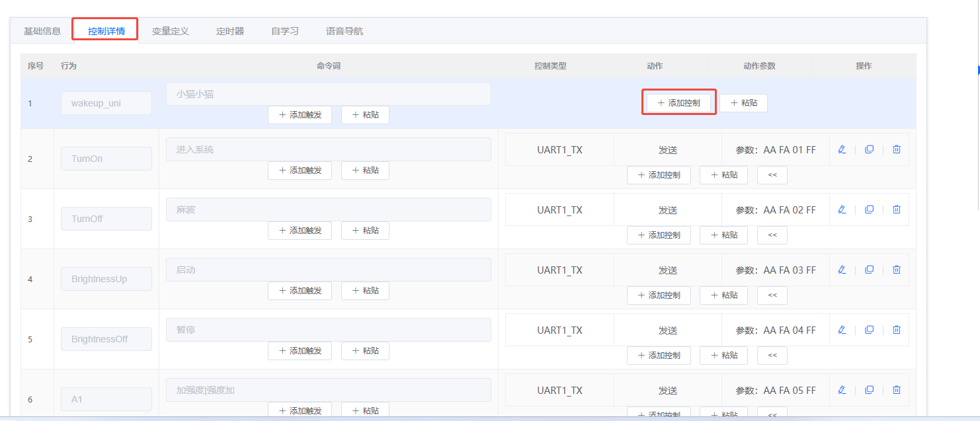Open the 定时器 tab

point(230,31)
